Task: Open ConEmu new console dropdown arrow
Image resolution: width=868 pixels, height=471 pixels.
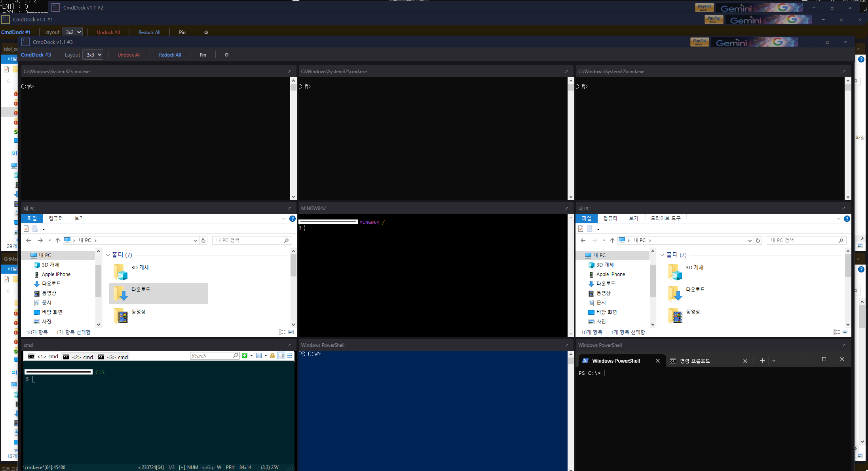Action: coord(251,356)
